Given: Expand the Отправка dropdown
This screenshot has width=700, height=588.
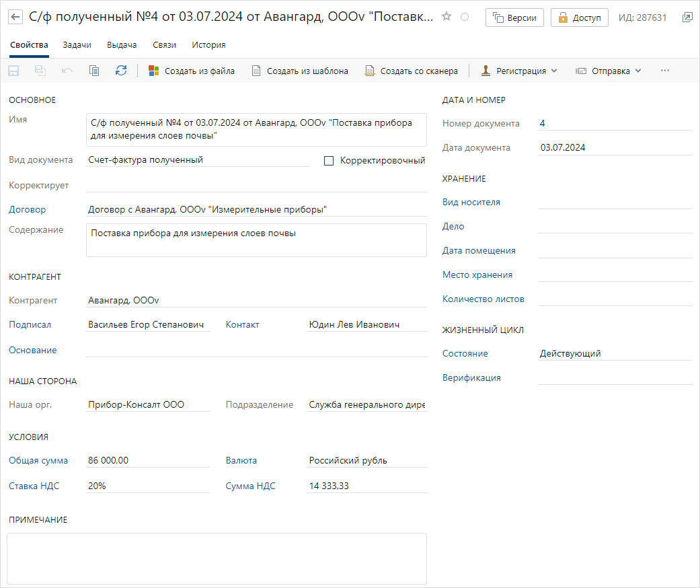Looking at the screenshot, I should pos(609,71).
